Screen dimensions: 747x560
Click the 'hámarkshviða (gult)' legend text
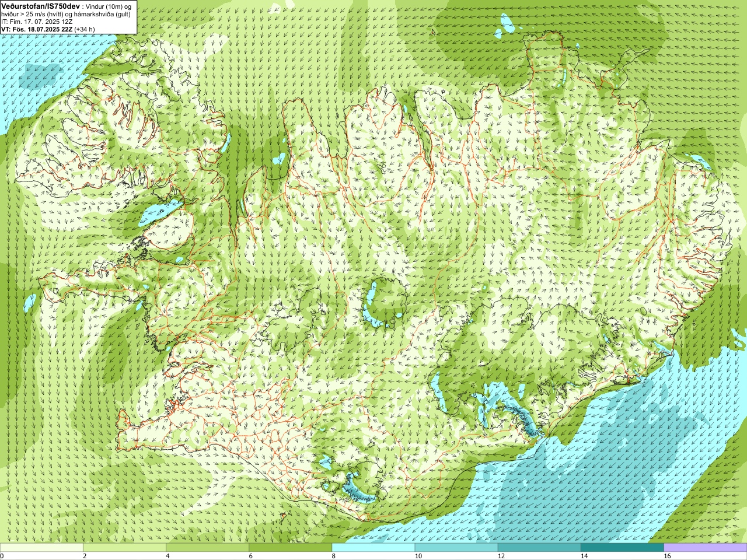(103, 14)
